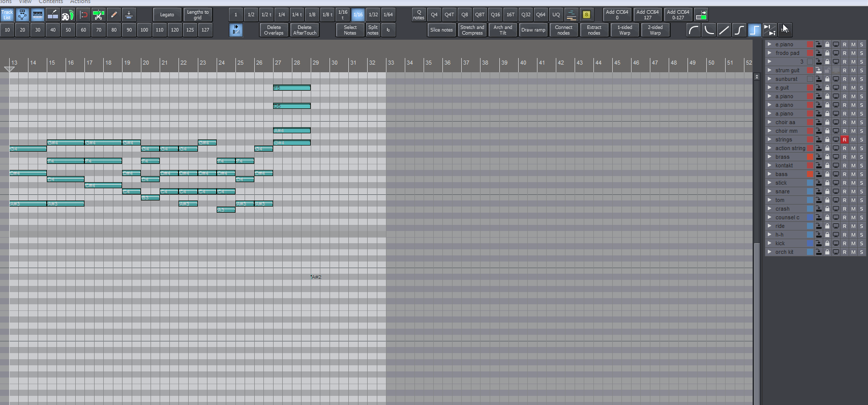Toggle the piano keyboard ruler icon
This screenshot has width=868, height=405.
(38, 15)
